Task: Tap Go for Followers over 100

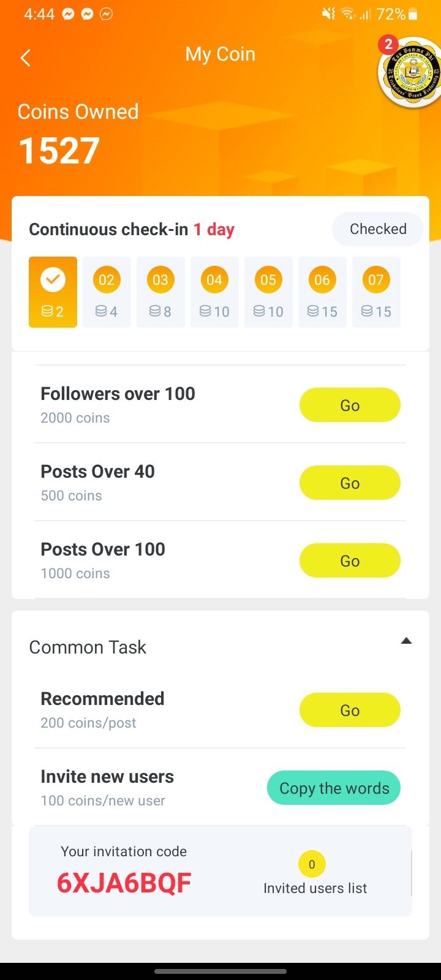Action: (x=350, y=405)
